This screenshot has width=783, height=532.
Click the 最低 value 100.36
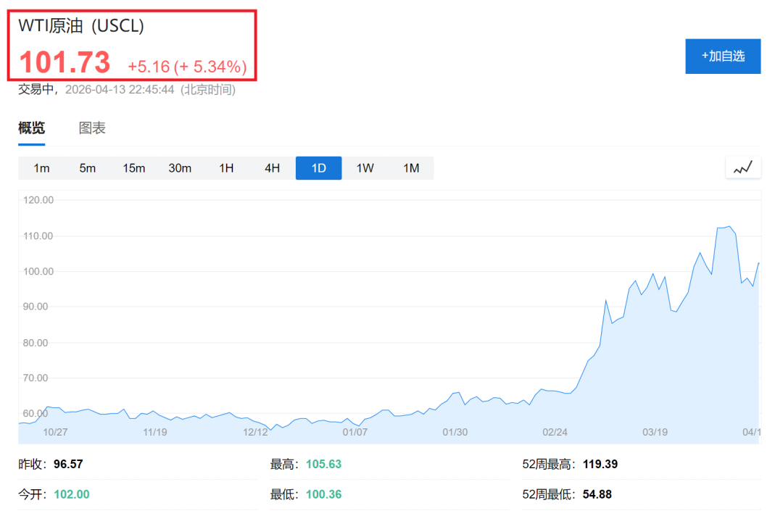tap(323, 494)
